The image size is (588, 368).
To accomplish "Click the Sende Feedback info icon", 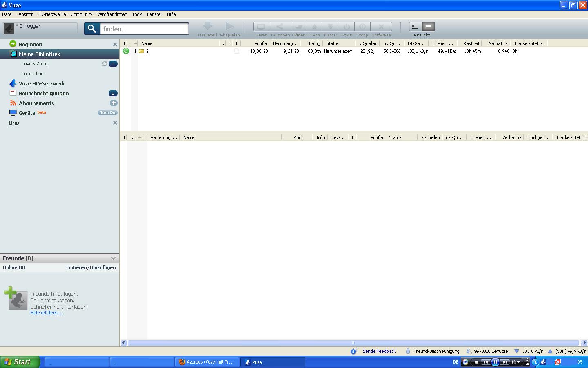I will (354, 351).
